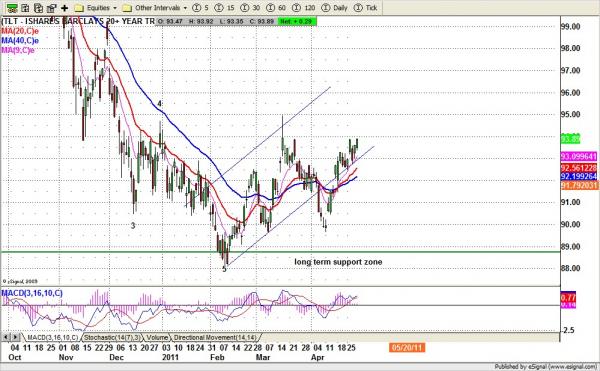Switch chart to Tick interval
Viewport: 600px width, 371px height.
coord(365,8)
